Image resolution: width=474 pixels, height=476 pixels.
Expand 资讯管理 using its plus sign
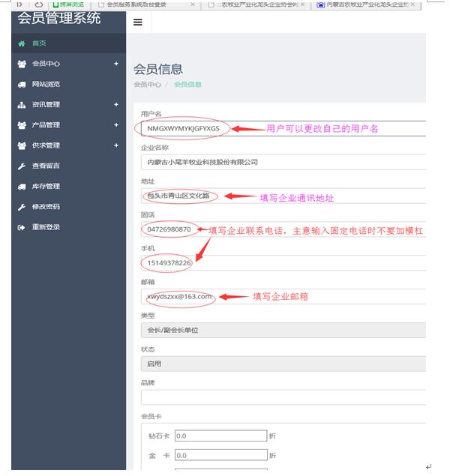point(116,105)
